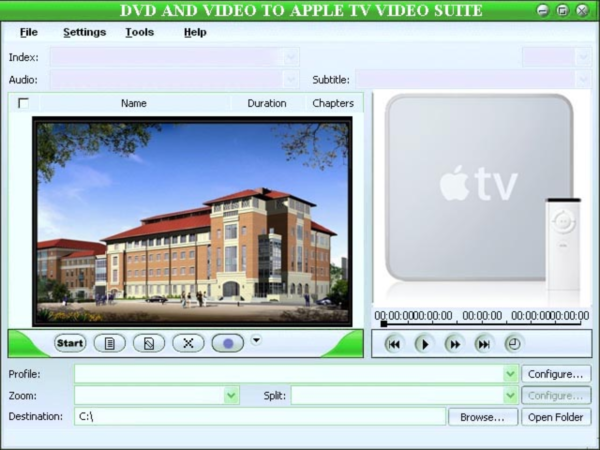This screenshot has height=450, width=600.
Task: Expand the Split dropdown
Action: [x=510, y=396]
